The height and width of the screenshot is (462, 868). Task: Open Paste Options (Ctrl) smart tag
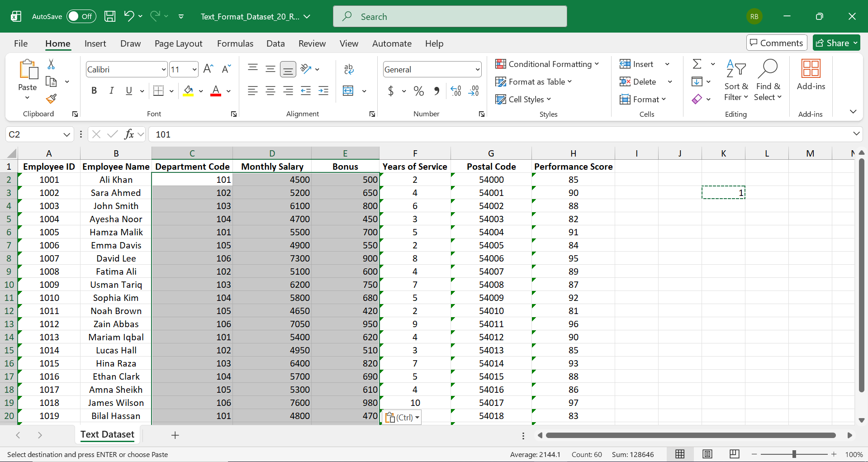[x=402, y=417]
